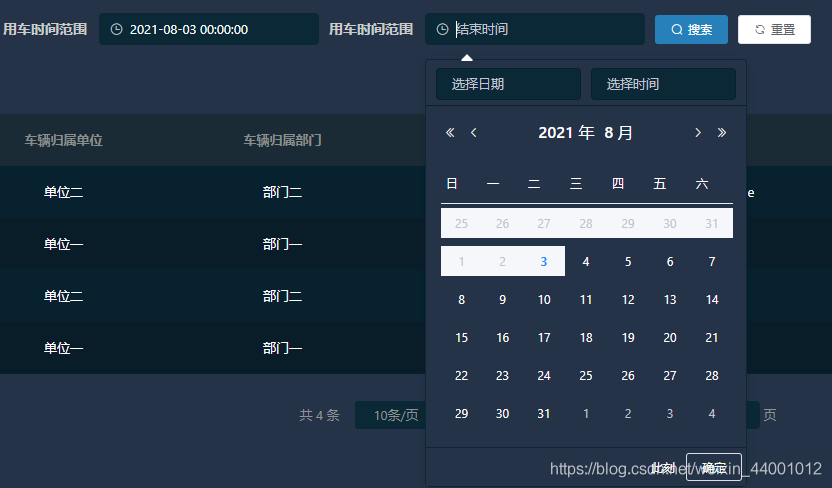This screenshot has width=832, height=488.
Task: Select August 14 in calendar
Action: [712, 300]
